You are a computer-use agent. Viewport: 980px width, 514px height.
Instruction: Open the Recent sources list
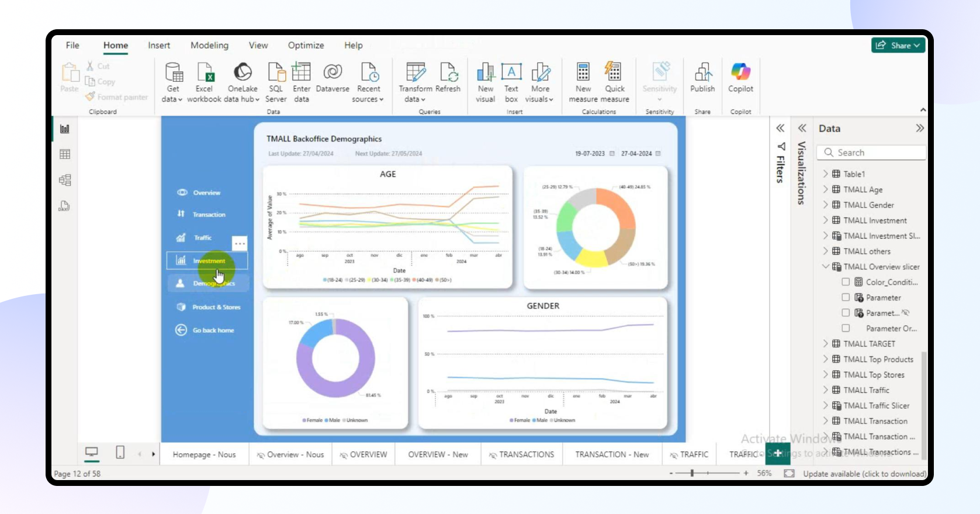(x=369, y=82)
